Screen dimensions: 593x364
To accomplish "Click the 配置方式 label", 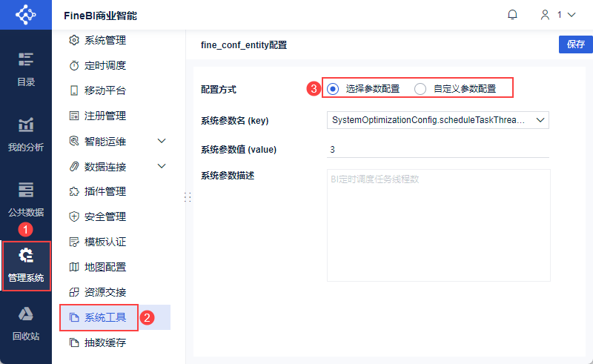I will 219,90.
